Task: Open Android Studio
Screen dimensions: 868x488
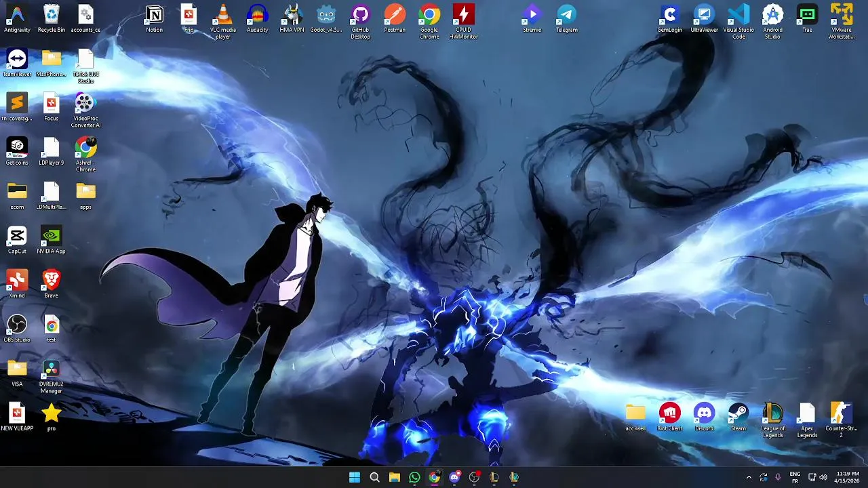Action: [772, 22]
